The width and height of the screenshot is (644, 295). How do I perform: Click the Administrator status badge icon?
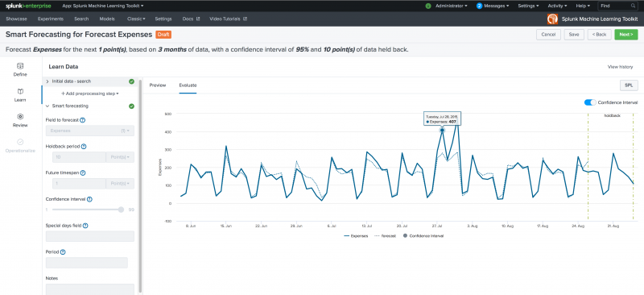(x=428, y=6)
